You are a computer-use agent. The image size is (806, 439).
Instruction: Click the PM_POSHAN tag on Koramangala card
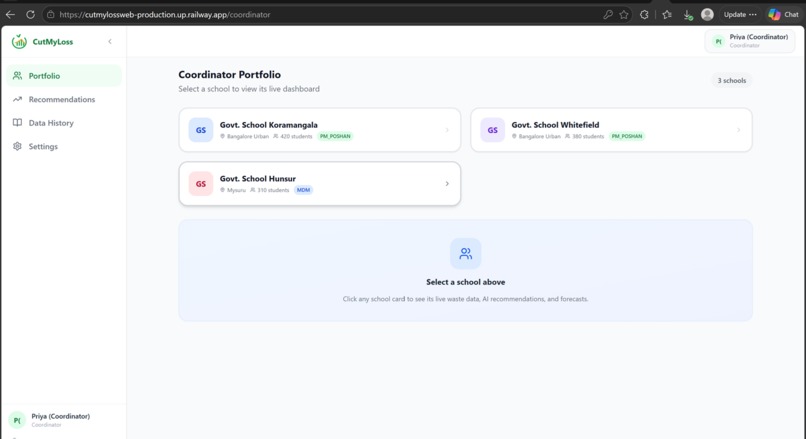click(335, 136)
